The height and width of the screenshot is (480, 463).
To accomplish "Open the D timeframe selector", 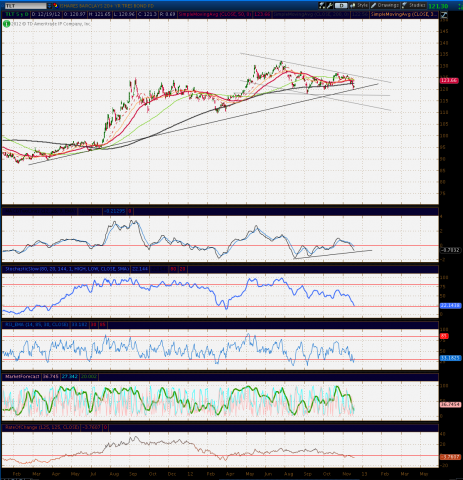I will (x=341, y=5).
